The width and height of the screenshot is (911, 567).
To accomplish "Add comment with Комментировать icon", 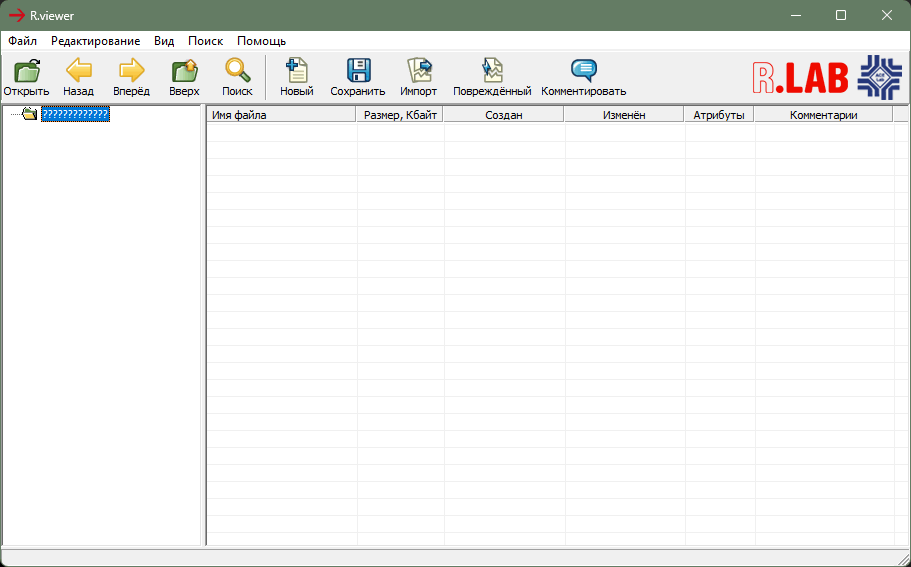I will click(x=584, y=71).
